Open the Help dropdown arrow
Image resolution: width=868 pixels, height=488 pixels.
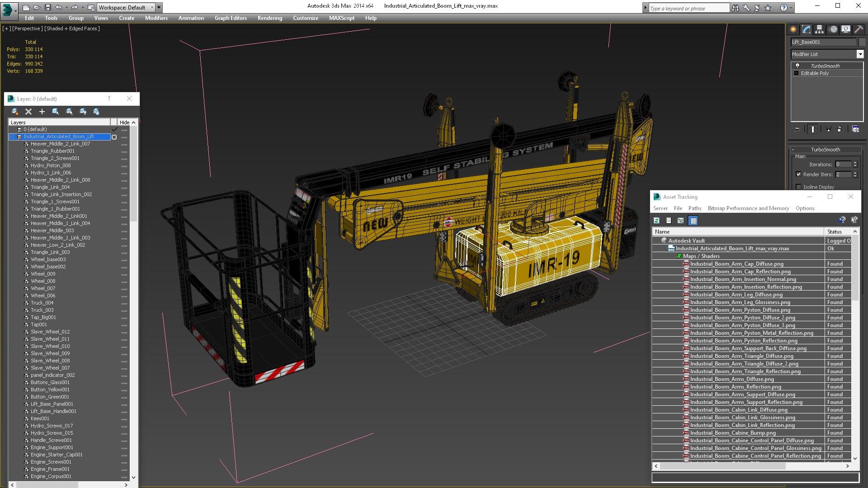pos(791,8)
